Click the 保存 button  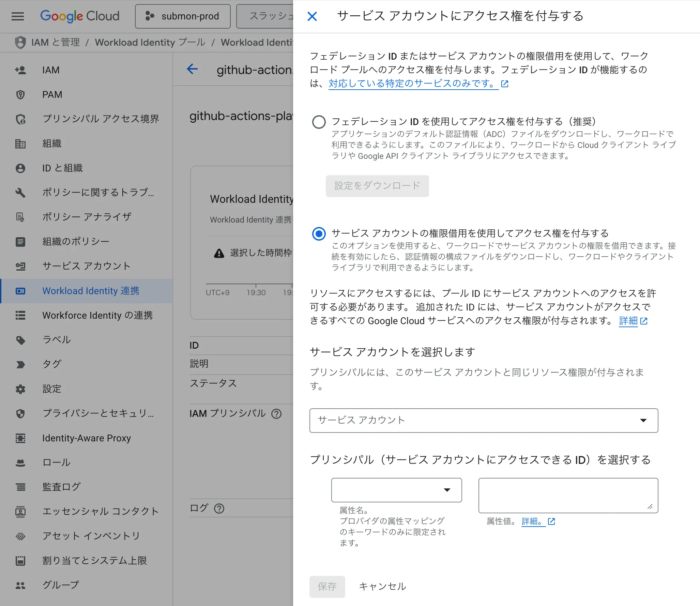click(x=327, y=587)
